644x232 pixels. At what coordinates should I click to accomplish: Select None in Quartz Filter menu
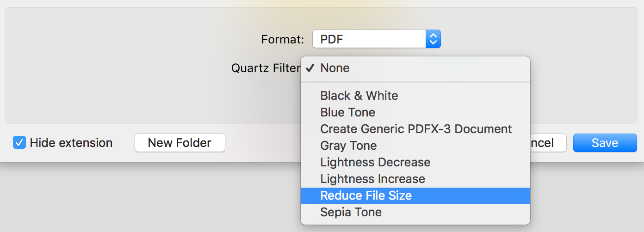click(335, 68)
